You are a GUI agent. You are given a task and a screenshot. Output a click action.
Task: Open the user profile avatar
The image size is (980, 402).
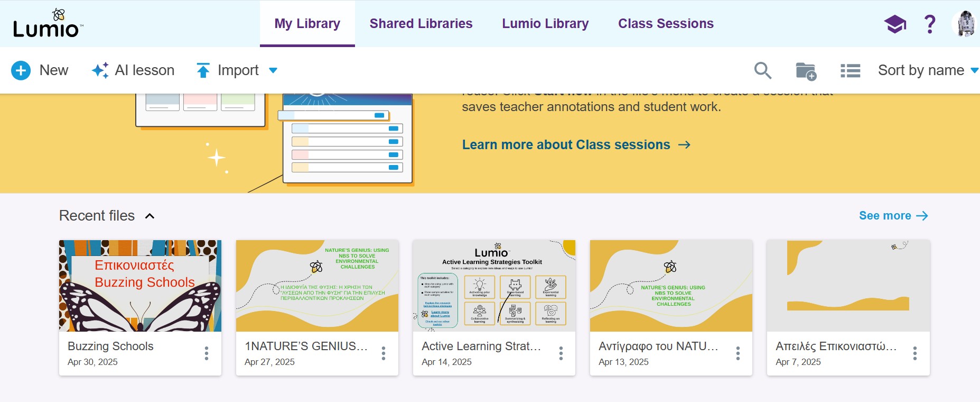[x=966, y=24]
